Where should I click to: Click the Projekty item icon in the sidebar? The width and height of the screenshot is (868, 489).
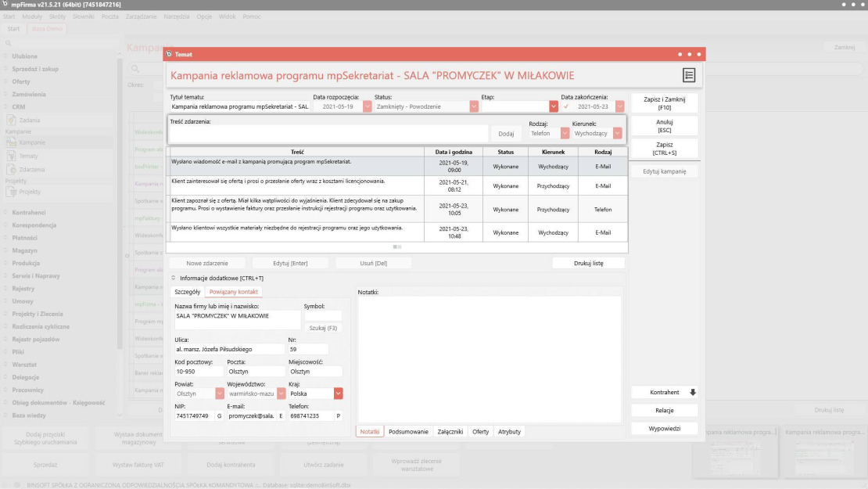(11, 192)
